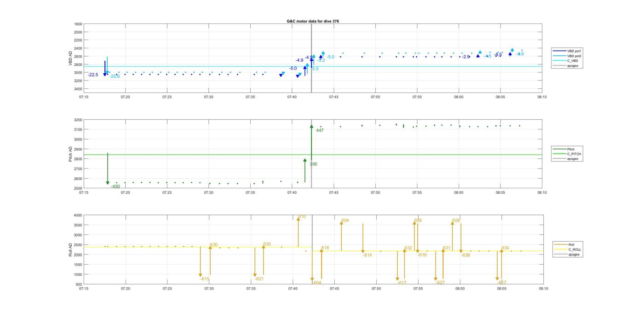This screenshot has height=319, width=644.
Task: Click the '395' pitch data label
Action: tap(313, 164)
